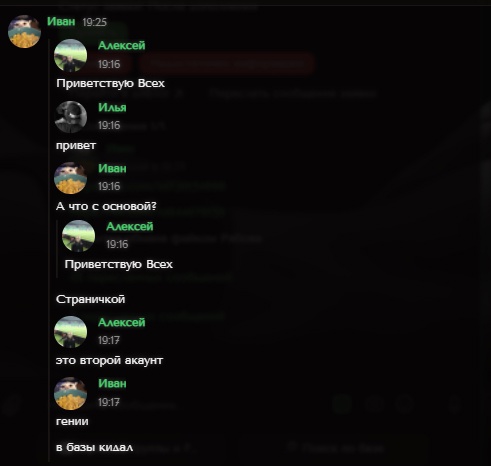Open the Илья sender name
Image resolution: width=491 pixels, height=466 pixels.
click(x=112, y=107)
